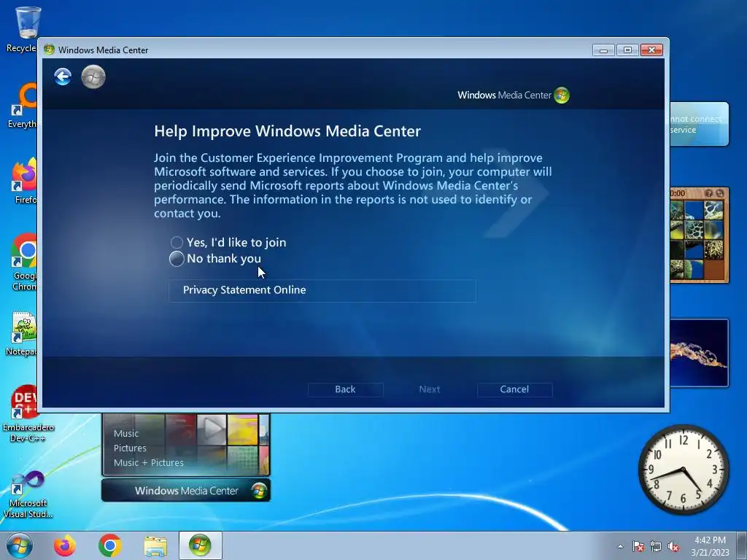Click the muted volume icon in tray

click(x=673, y=546)
